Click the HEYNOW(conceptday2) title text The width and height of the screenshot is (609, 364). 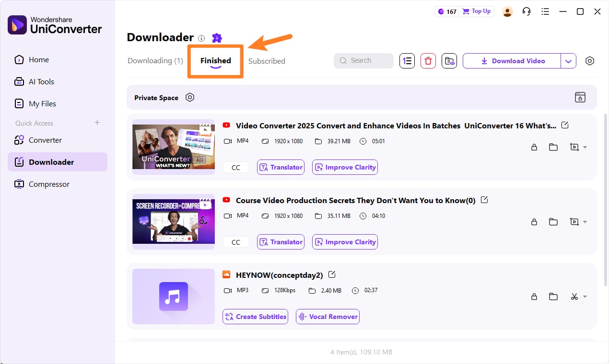click(x=280, y=275)
